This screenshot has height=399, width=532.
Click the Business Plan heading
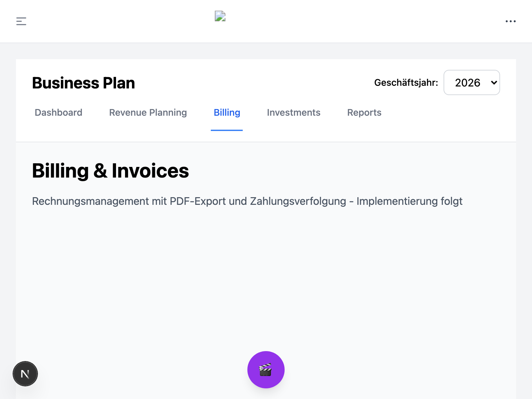[83, 83]
